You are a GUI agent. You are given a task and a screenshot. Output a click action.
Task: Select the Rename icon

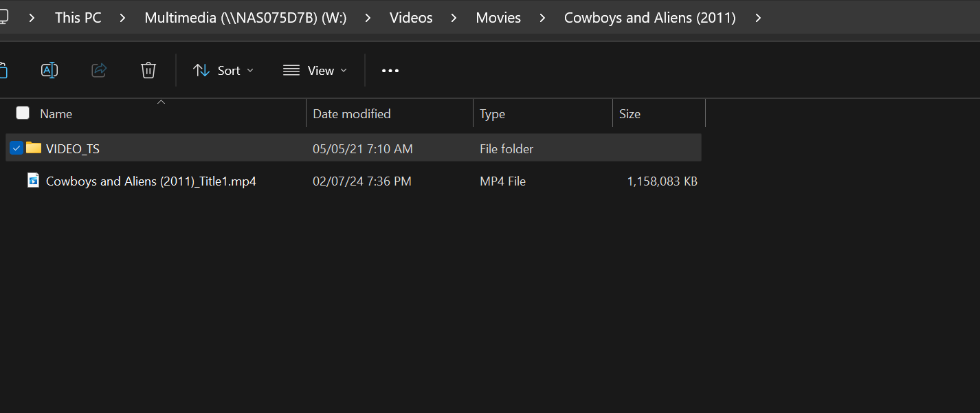pos(49,69)
